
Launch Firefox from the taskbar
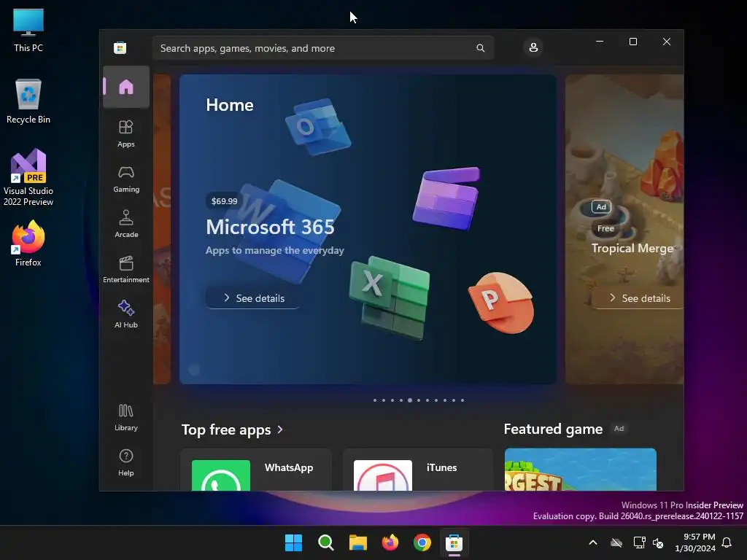click(390, 542)
